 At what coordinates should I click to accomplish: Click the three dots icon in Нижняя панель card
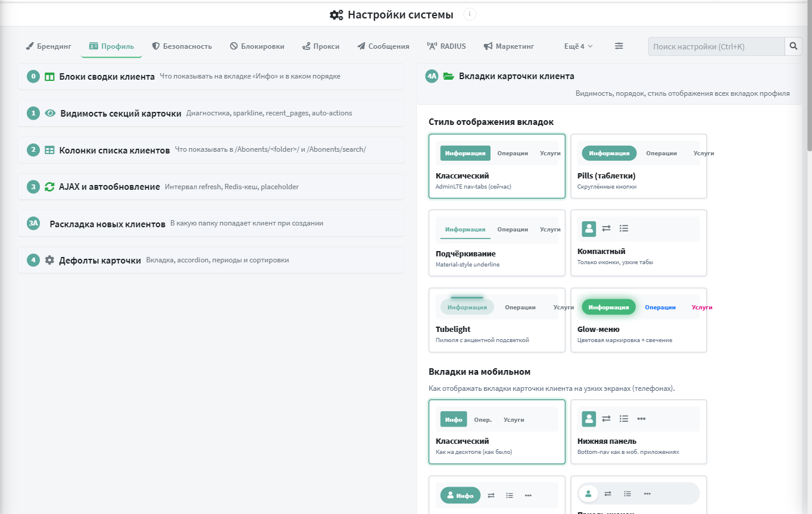pyautogui.click(x=641, y=419)
